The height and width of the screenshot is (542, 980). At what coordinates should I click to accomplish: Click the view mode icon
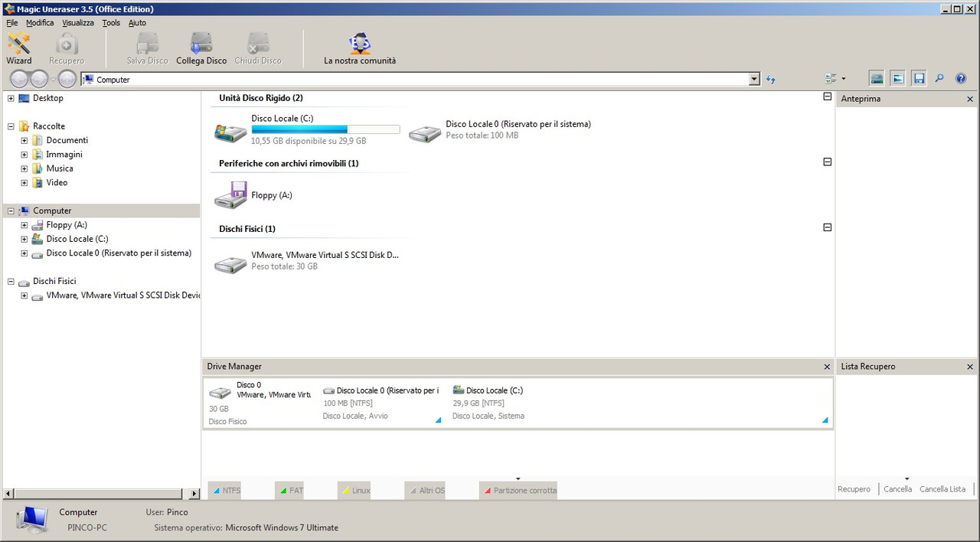pos(831,79)
